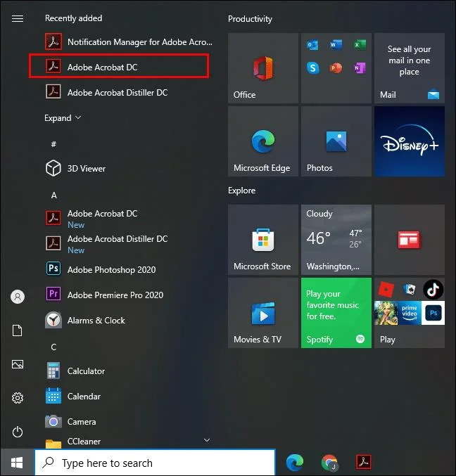
Task: Open Adobe Acrobat DC marked New in A section
Action: [91, 218]
